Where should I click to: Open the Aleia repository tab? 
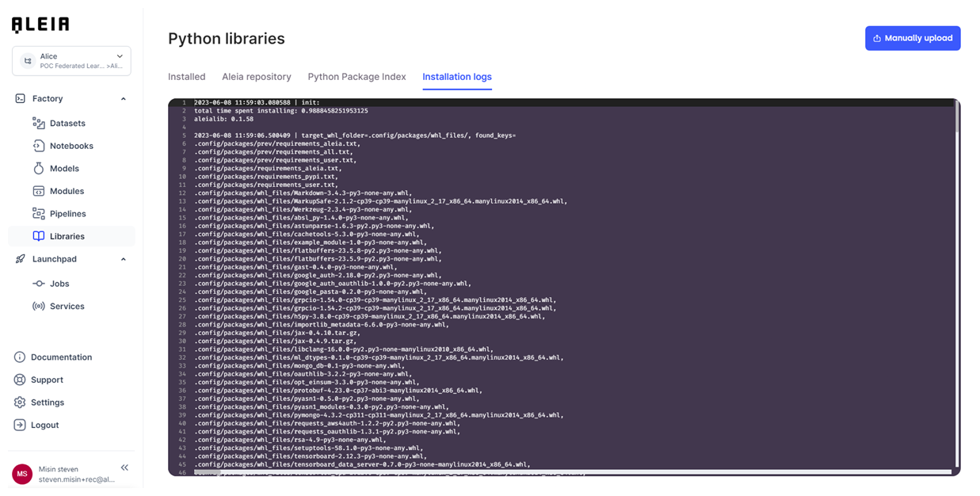click(x=257, y=77)
